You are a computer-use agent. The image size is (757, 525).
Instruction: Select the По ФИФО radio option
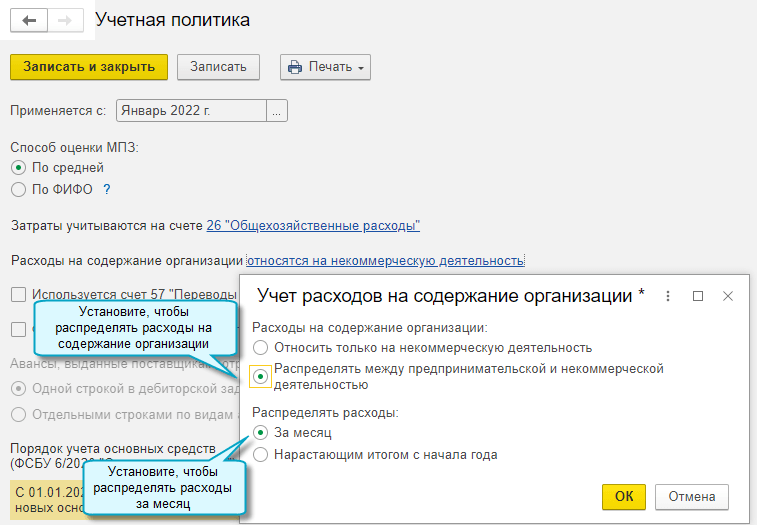click(x=18, y=189)
